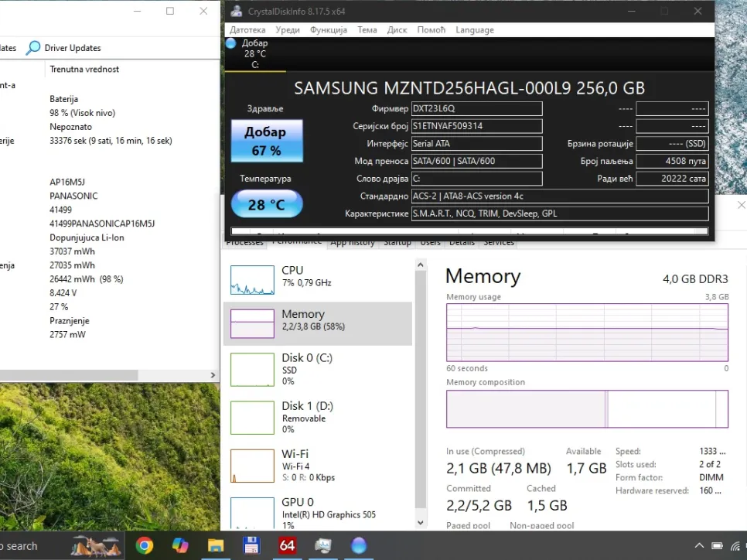Click the Trenutna vrednost column header
This screenshot has width=747, height=560.
click(84, 69)
